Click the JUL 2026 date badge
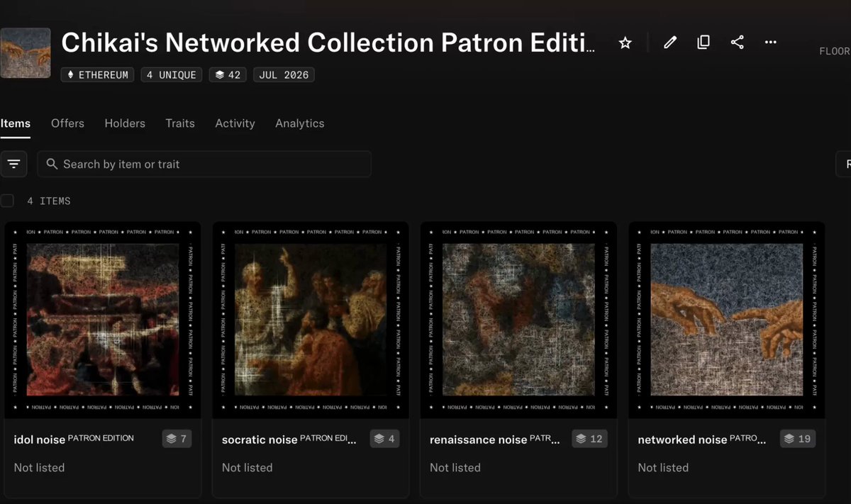Viewport: 851px width, 504px height. (284, 74)
